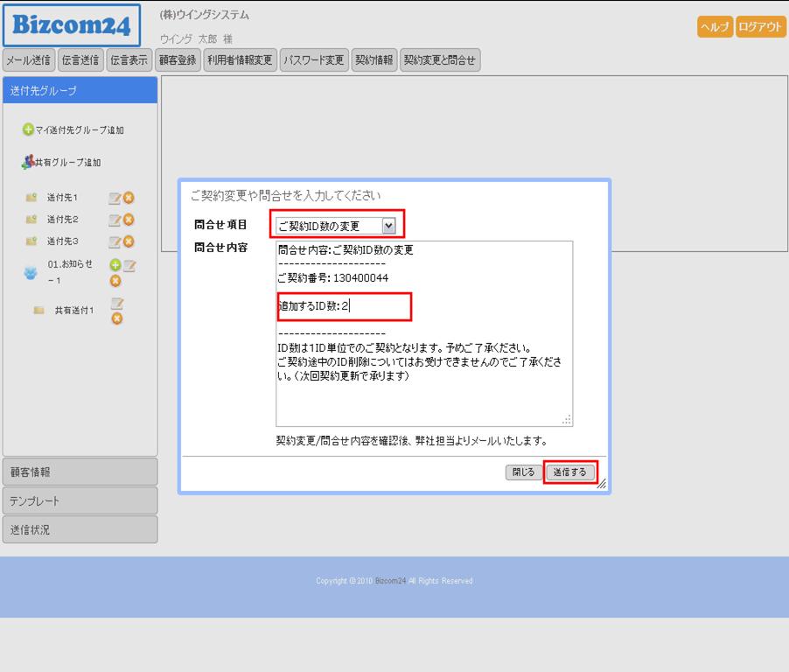The image size is (789, 672).
Task: Select the 送付先1 folder icon
Action: coord(31,198)
